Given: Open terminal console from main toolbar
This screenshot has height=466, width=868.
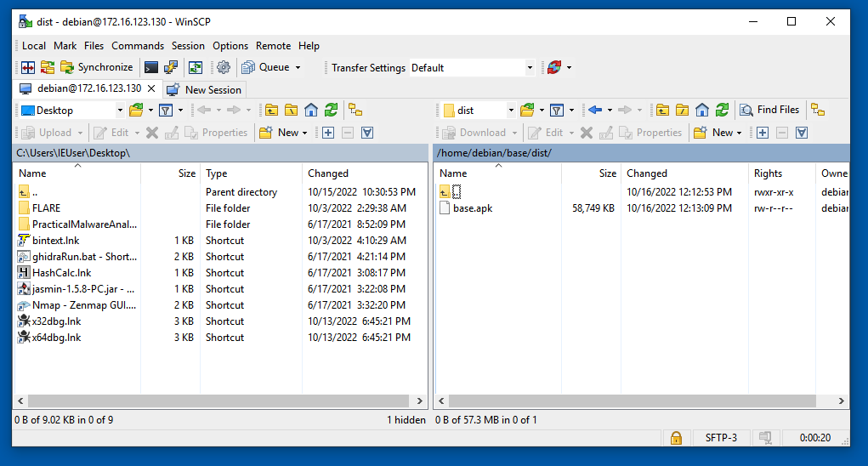Looking at the screenshot, I should pos(151,67).
